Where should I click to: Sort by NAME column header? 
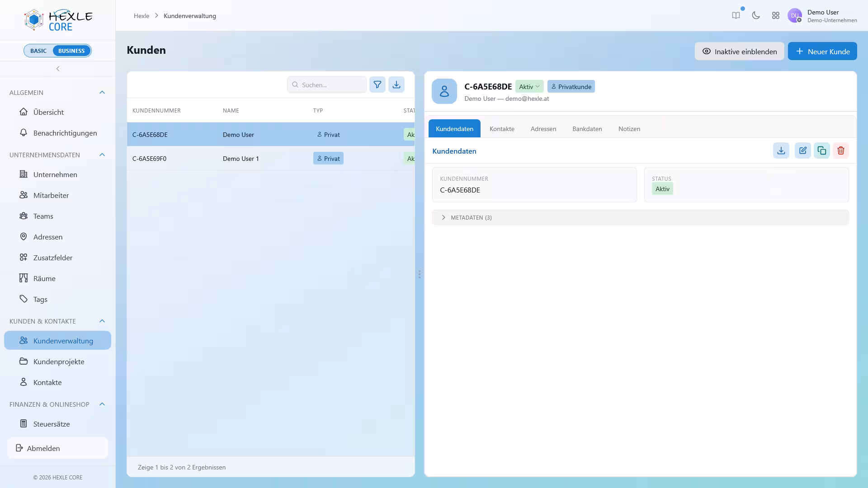click(x=231, y=111)
